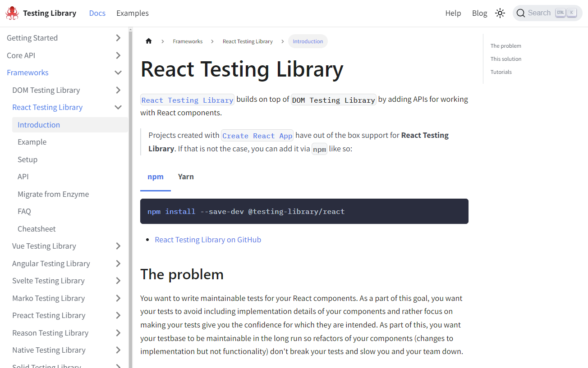Click the Testing Library octopus logo

point(12,13)
